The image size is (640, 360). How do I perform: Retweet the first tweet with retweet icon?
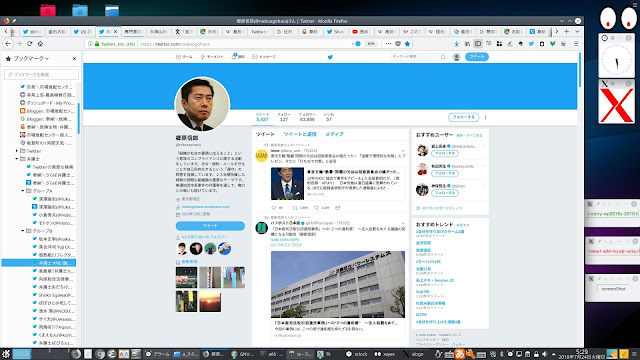pyautogui.click(x=295, y=208)
